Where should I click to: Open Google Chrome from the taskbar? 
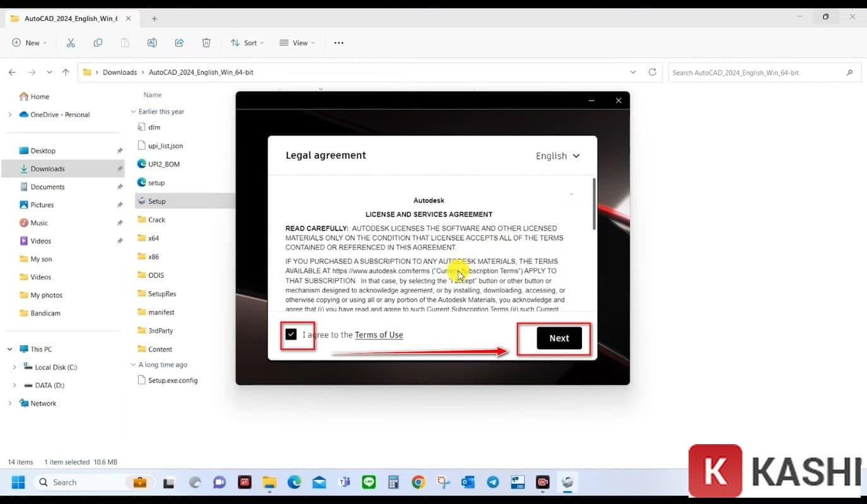(418, 483)
